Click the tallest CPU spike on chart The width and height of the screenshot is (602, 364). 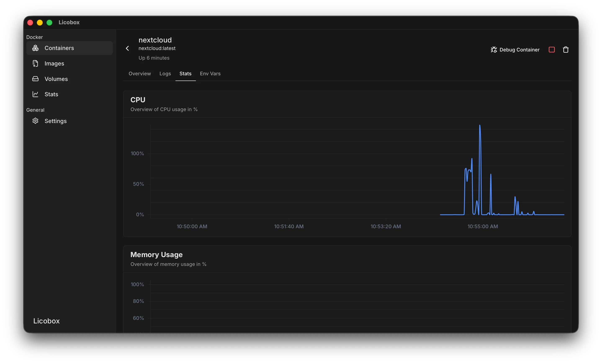click(480, 126)
